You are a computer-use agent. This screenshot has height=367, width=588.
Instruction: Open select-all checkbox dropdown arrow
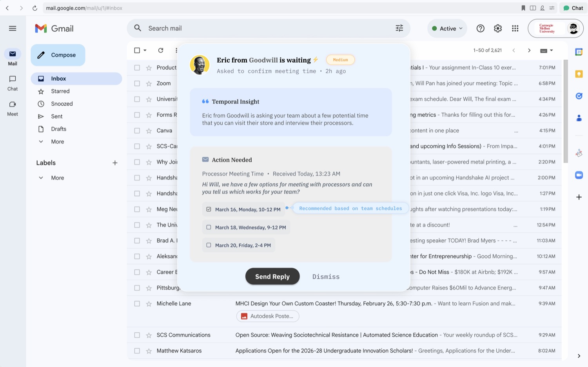click(145, 50)
